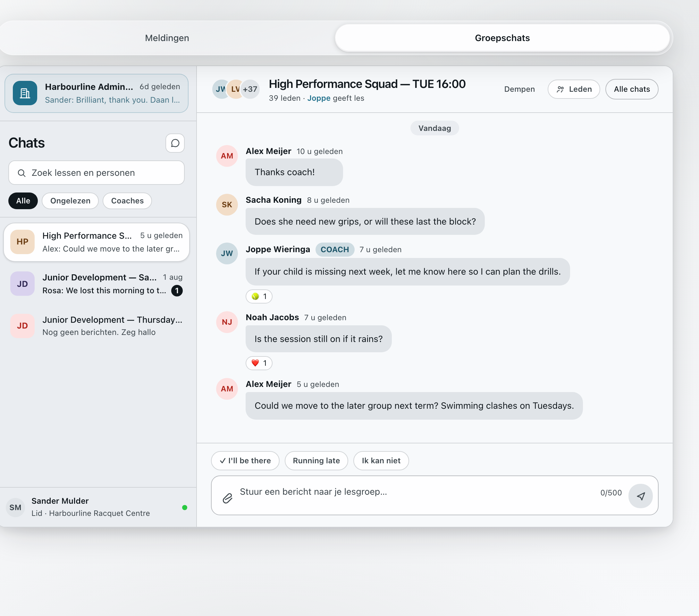Click the SM profile avatar
Screen dimensions: 699x616
[x=15, y=507]
